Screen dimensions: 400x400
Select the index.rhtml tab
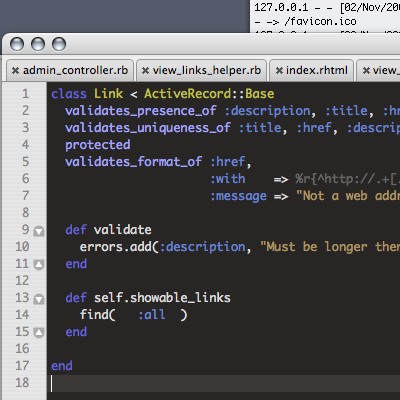(311, 70)
